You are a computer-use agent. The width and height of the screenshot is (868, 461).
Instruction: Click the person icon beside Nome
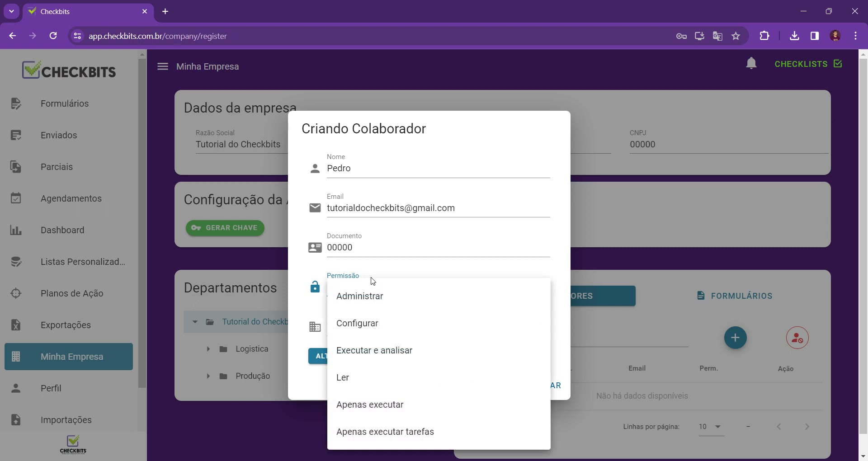pyautogui.click(x=315, y=169)
